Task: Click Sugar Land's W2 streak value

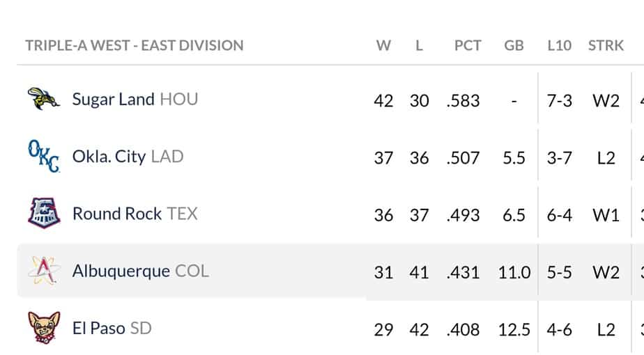Action: 606,100
